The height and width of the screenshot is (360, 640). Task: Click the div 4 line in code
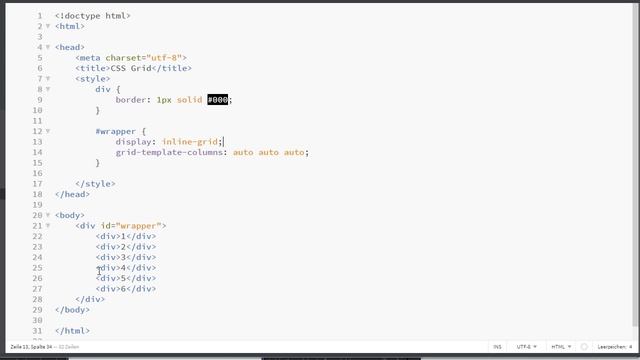[x=126, y=268]
